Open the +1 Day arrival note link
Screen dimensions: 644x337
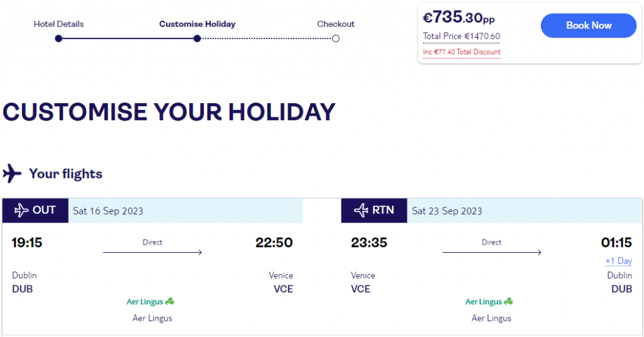coord(619,261)
